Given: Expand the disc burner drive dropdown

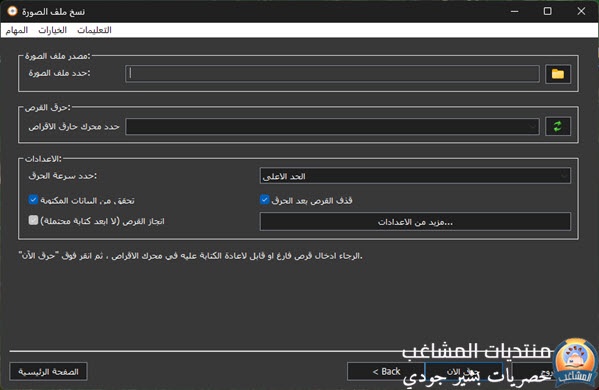Looking at the screenshot, I should click(332, 126).
